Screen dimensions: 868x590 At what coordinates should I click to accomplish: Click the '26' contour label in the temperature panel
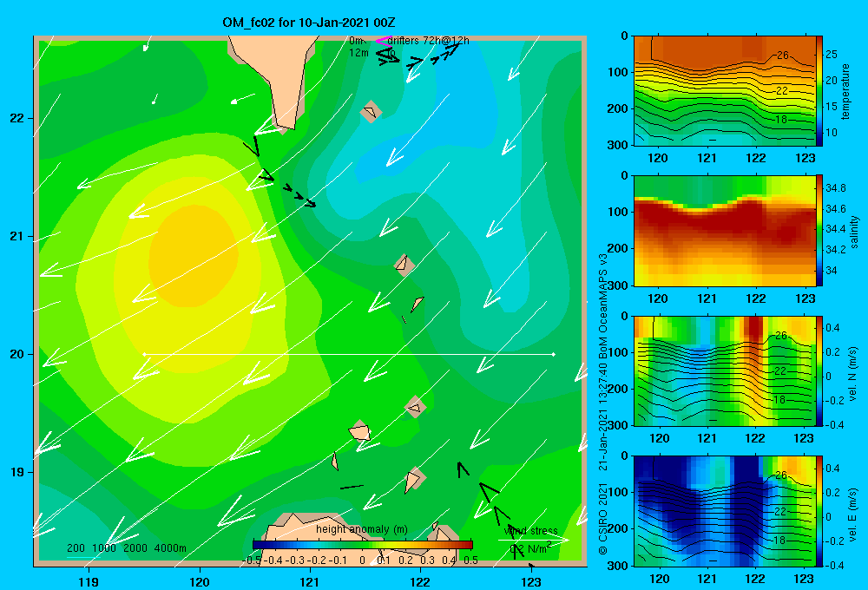[x=782, y=56]
